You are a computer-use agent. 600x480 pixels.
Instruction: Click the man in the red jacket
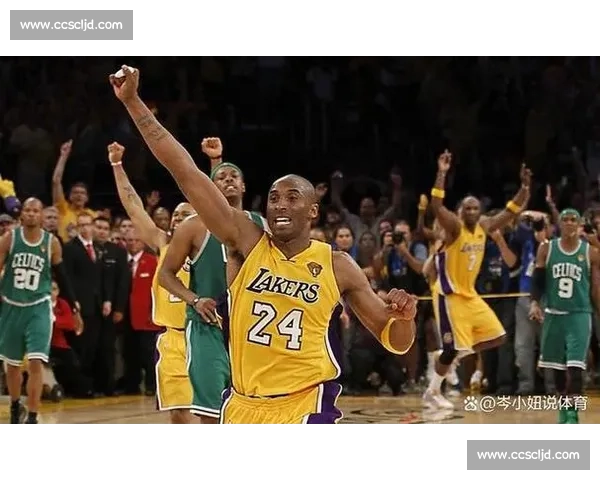tap(142, 292)
